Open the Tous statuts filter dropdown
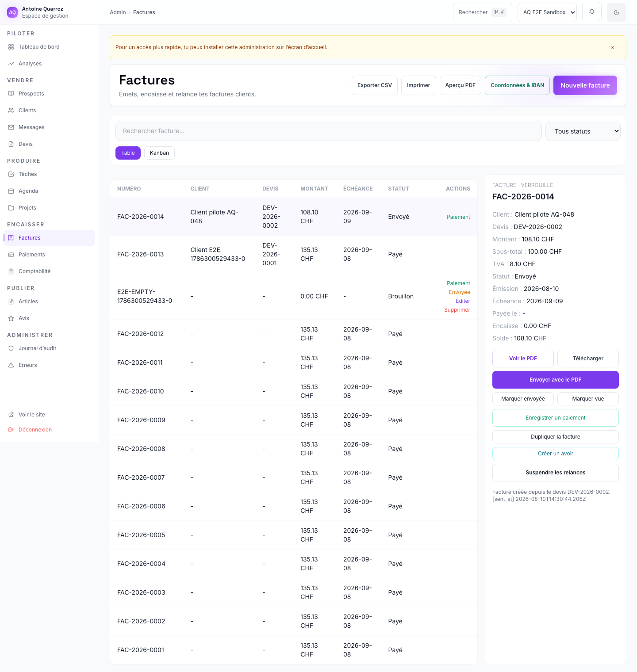The image size is (637, 672). tap(583, 131)
